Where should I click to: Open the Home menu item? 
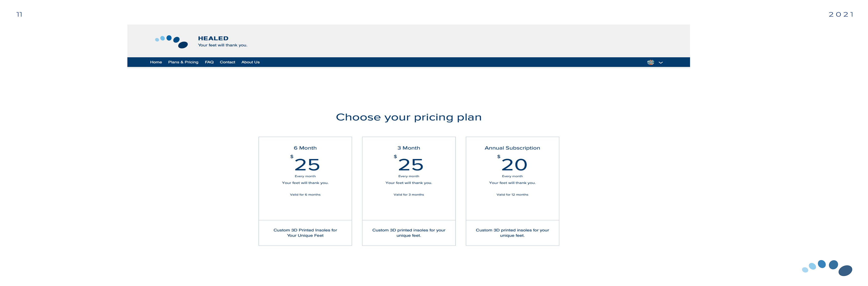[x=156, y=62]
